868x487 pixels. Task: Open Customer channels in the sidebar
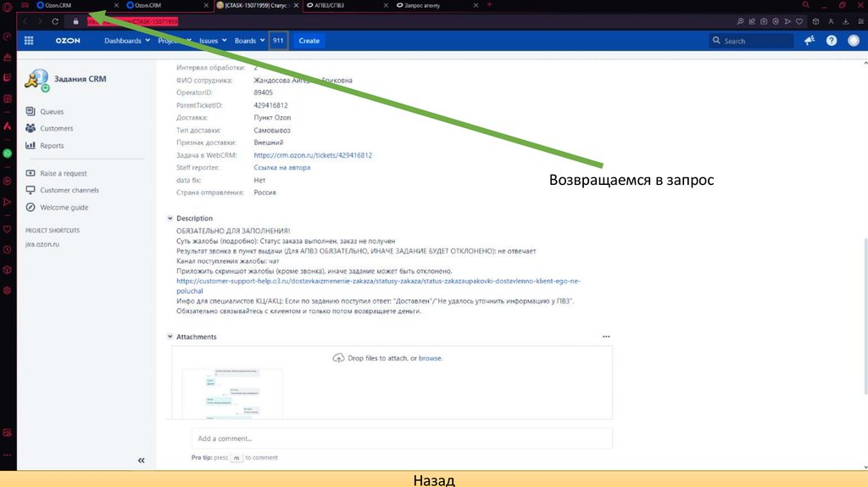[70, 190]
